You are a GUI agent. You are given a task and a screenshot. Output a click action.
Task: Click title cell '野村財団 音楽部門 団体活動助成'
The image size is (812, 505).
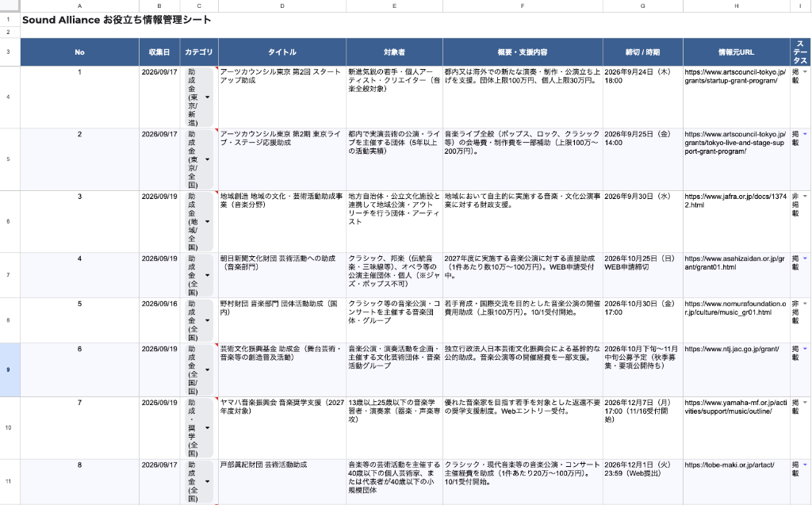point(282,320)
